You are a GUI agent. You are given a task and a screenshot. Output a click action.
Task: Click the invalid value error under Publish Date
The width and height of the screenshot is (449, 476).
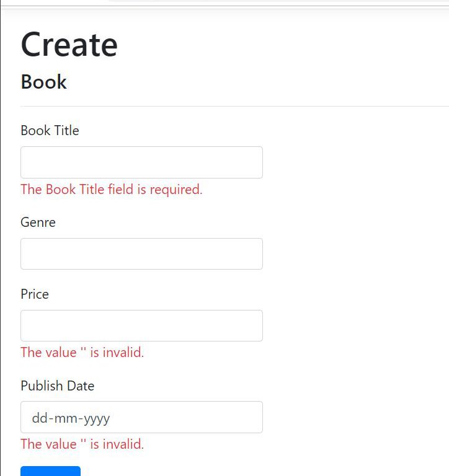pos(82,444)
